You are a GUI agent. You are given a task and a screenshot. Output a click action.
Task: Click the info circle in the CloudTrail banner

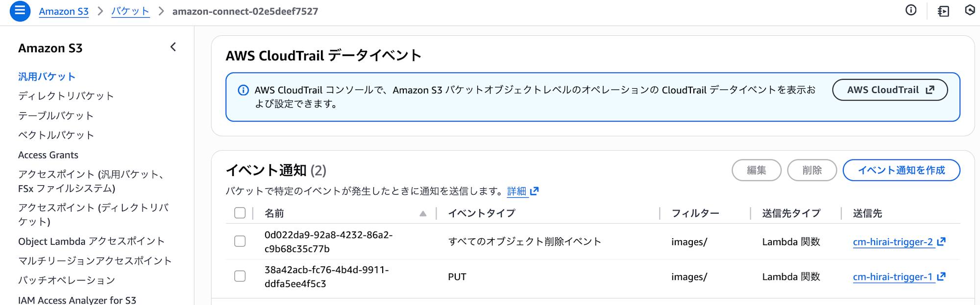click(x=243, y=90)
